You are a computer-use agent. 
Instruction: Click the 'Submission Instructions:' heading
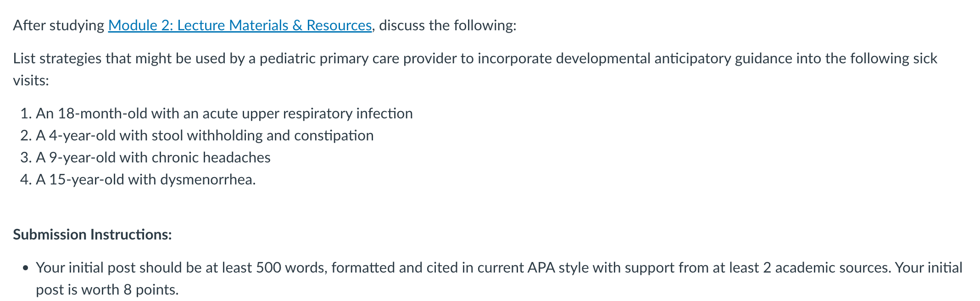pos(92,234)
